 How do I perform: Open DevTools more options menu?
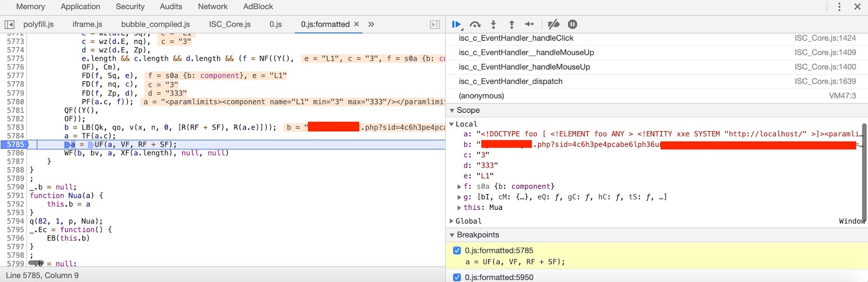[x=839, y=7]
